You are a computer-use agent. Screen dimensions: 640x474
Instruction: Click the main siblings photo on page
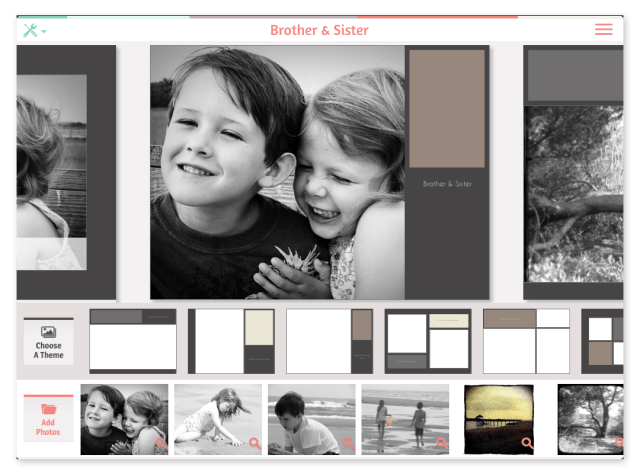coord(277,172)
